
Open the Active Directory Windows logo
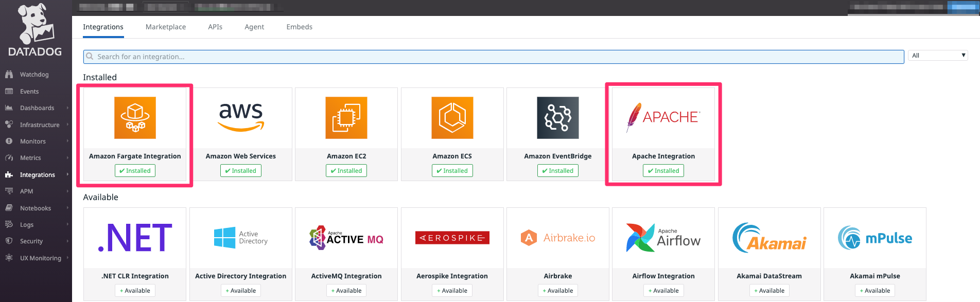(241, 238)
